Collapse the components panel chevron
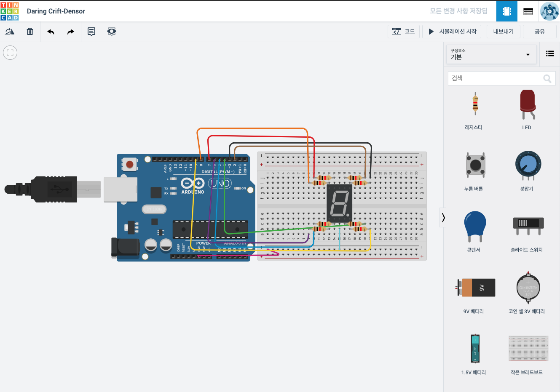Image resolution: width=560 pixels, height=392 pixels. click(443, 217)
